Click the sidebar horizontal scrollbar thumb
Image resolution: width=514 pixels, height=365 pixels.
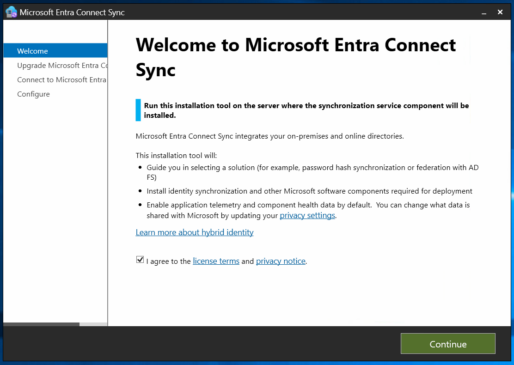(x=41, y=324)
